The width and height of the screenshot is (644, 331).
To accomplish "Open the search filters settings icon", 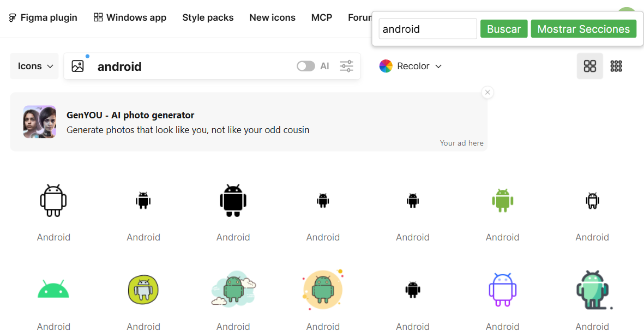I will (347, 67).
